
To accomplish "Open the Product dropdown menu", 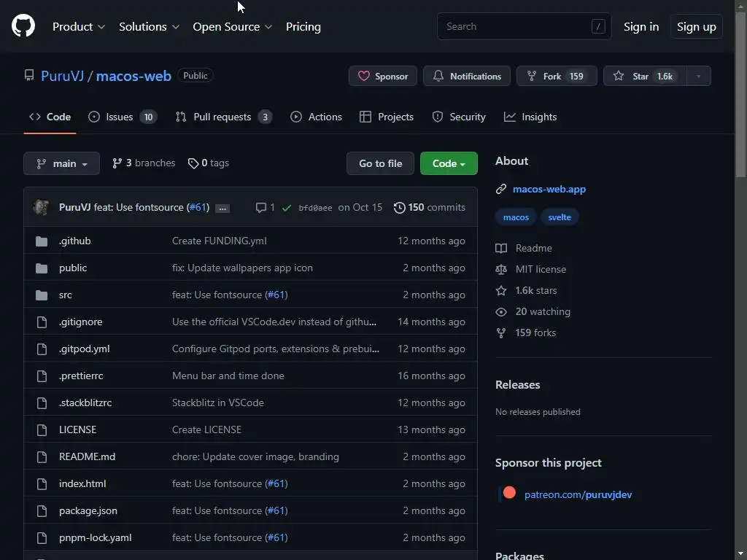I will (79, 27).
